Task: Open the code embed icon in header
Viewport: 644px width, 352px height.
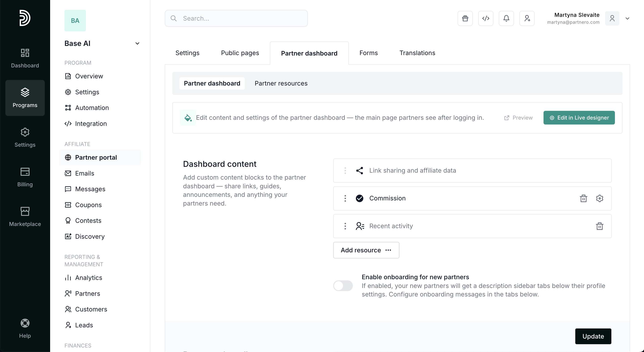Action: pos(486,18)
